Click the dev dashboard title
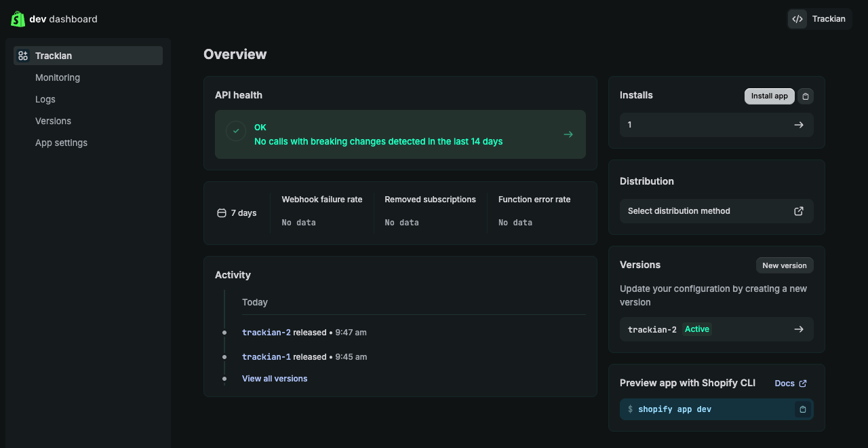Viewport: 868px width, 448px height. tap(64, 19)
